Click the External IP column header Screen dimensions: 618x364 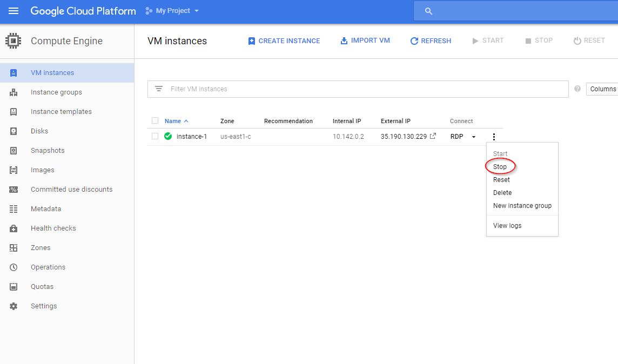click(x=395, y=121)
